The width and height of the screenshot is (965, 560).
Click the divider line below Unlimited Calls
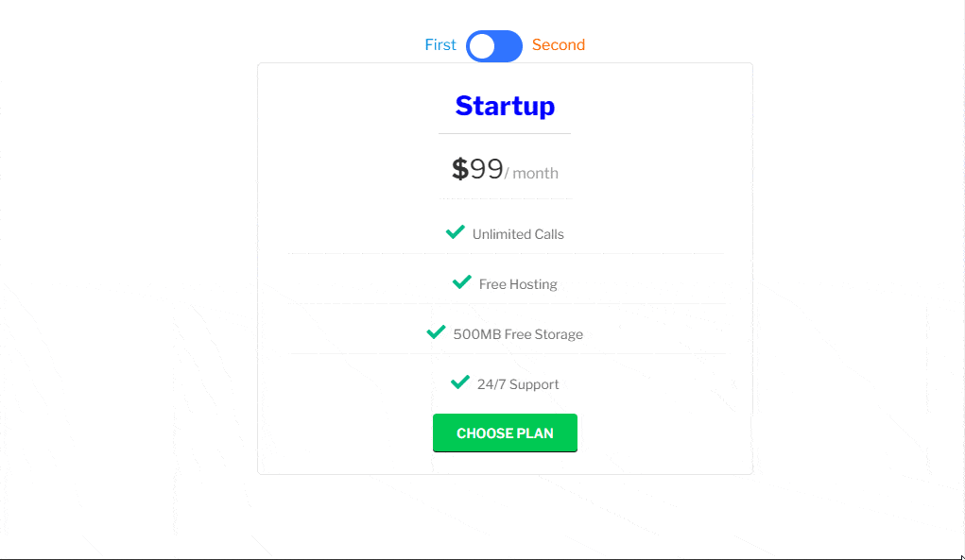(506, 253)
